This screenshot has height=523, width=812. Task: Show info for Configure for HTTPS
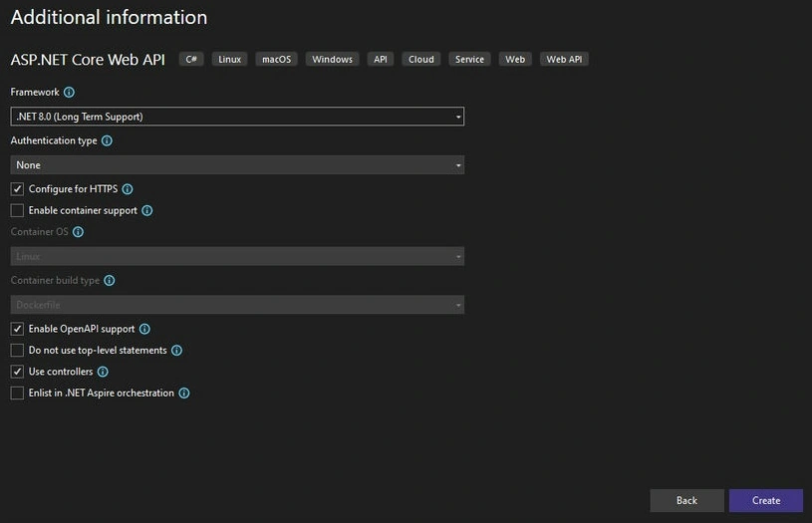coord(128,189)
